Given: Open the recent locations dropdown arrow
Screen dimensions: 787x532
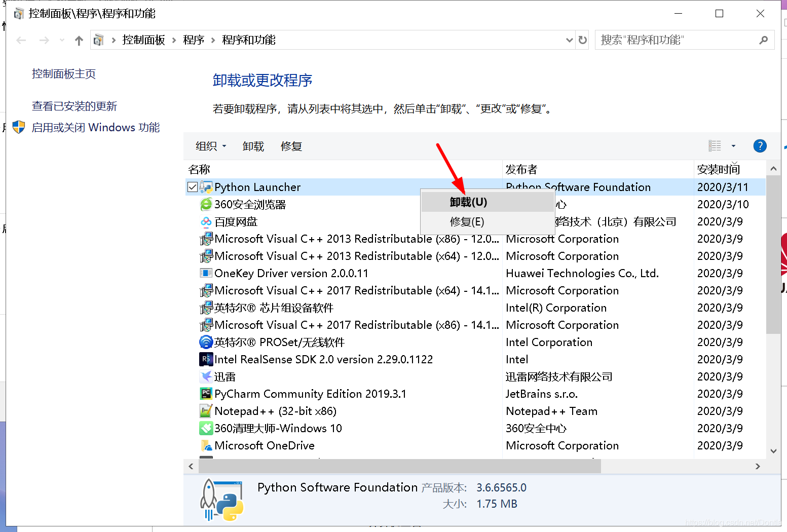Looking at the screenshot, I should [x=62, y=40].
